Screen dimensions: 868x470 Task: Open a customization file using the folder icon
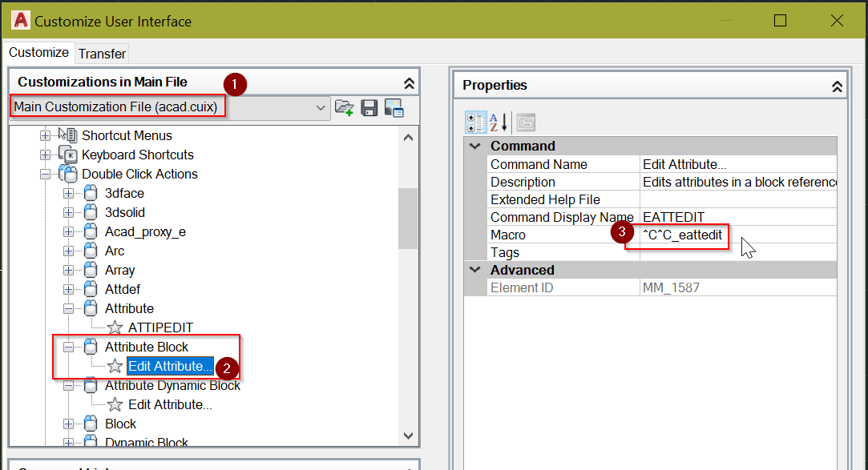click(345, 107)
